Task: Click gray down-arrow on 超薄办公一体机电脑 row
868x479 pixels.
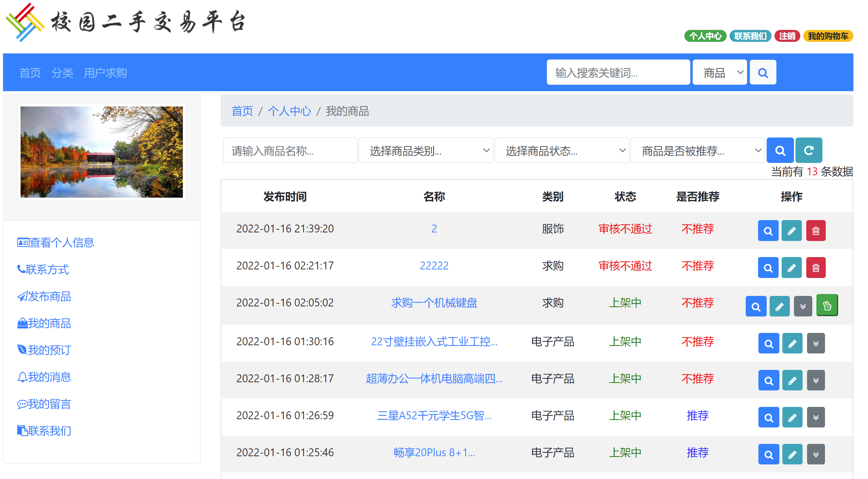Action: pos(816,380)
